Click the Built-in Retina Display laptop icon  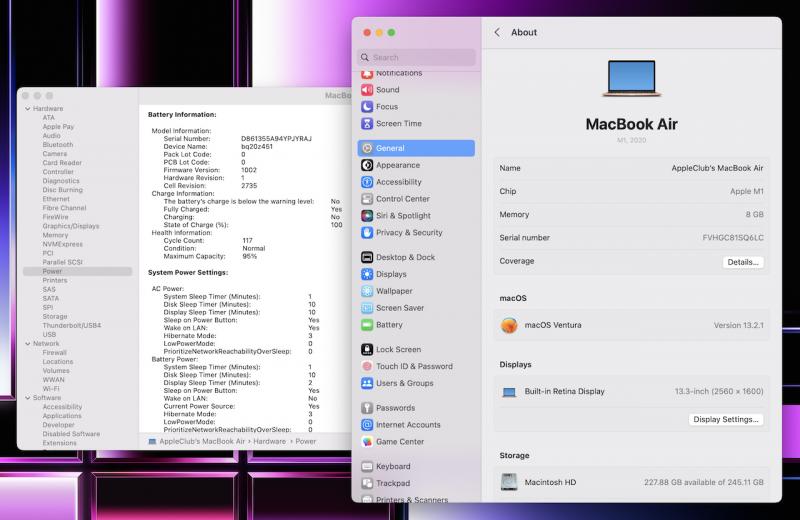pyautogui.click(x=509, y=392)
